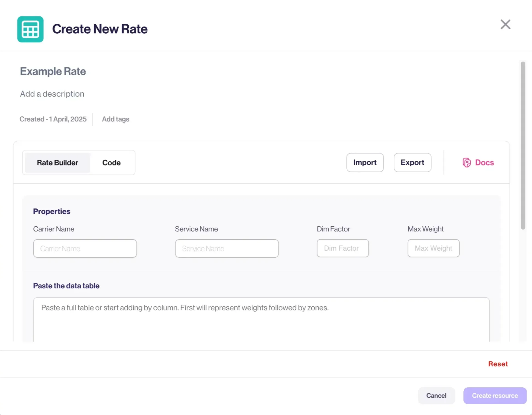Screen dimensions: 532x415
Task: Click the Carrier Name field label
Action: coord(54,229)
